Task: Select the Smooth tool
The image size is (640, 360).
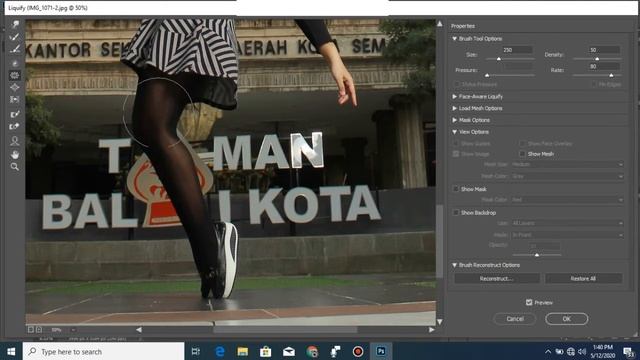Action: pyautogui.click(x=15, y=49)
